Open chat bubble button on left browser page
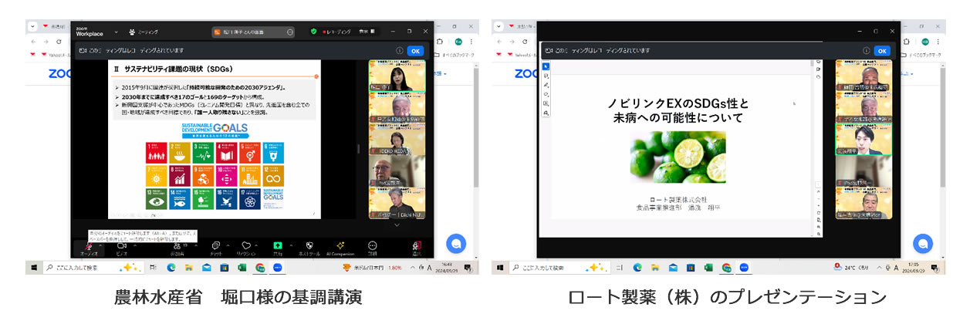Screen dimensions: 980x331 (455, 243)
